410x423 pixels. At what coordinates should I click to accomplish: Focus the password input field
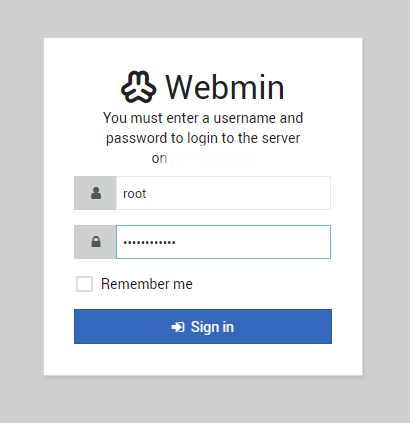click(223, 242)
